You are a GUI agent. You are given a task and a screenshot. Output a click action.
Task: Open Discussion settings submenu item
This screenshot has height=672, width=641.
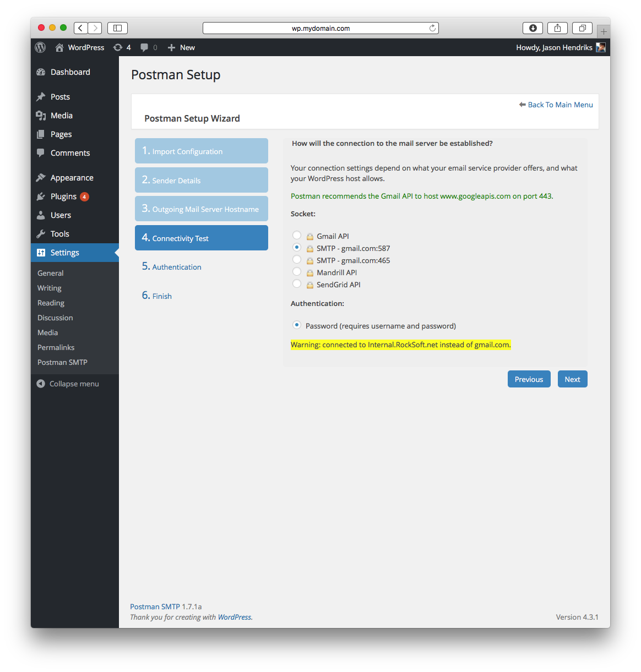click(x=55, y=318)
